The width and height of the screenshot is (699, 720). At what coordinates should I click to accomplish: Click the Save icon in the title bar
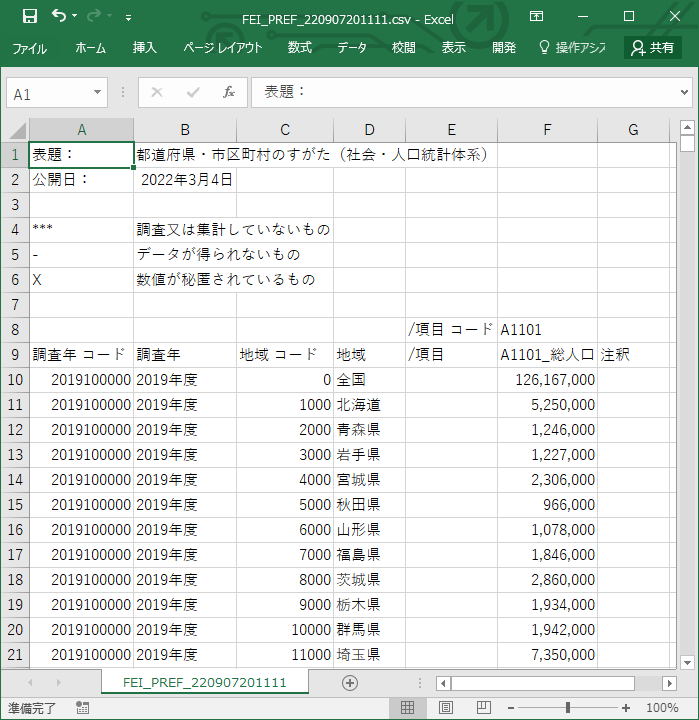pyautogui.click(x=29, y=16)
